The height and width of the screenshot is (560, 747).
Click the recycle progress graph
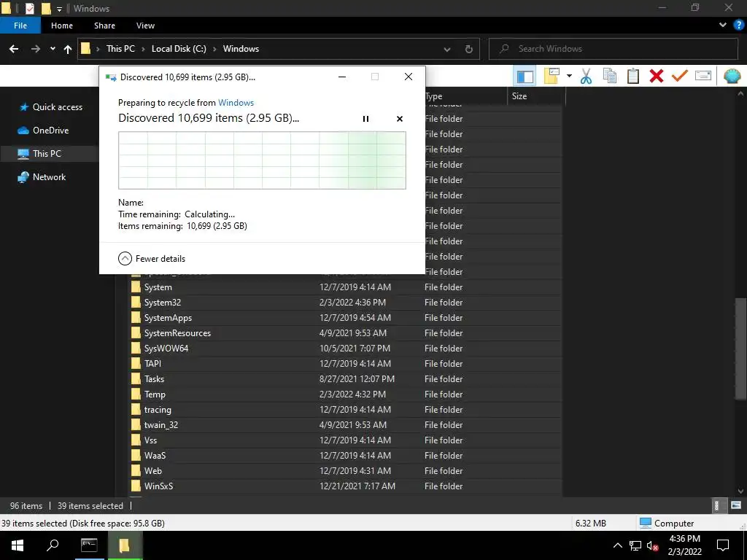coord(262,160)
